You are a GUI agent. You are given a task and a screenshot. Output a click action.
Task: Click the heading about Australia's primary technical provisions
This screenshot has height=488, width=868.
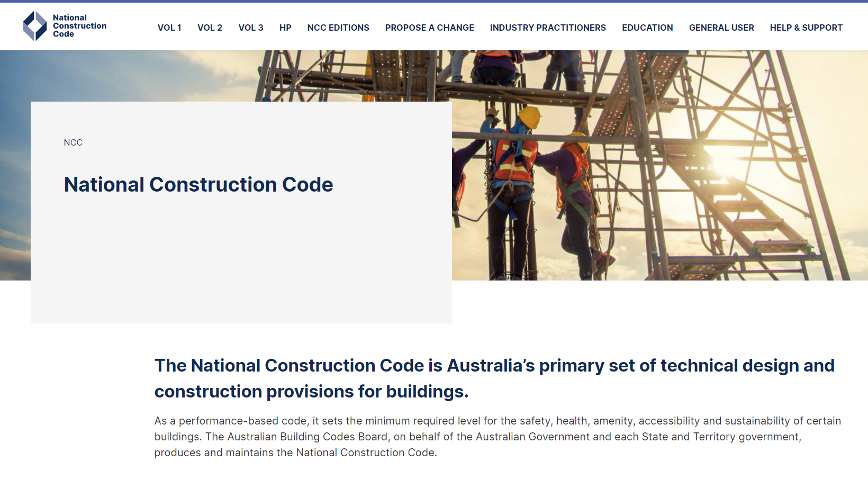pos(494,378)
